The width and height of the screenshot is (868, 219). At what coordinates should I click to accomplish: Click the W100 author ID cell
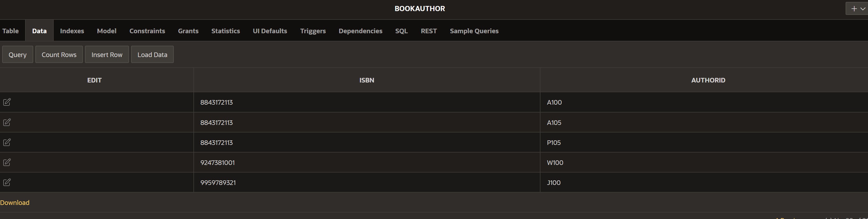[704, 162]
